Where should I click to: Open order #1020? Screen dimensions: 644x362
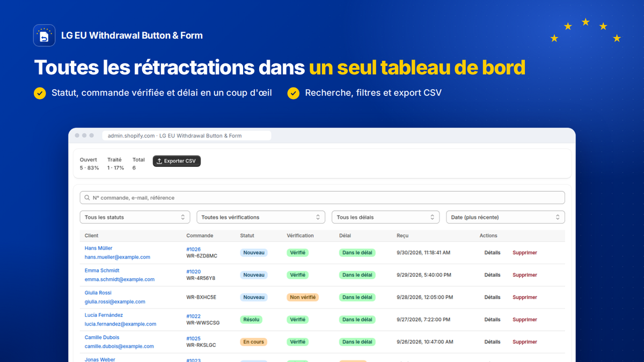193,272
